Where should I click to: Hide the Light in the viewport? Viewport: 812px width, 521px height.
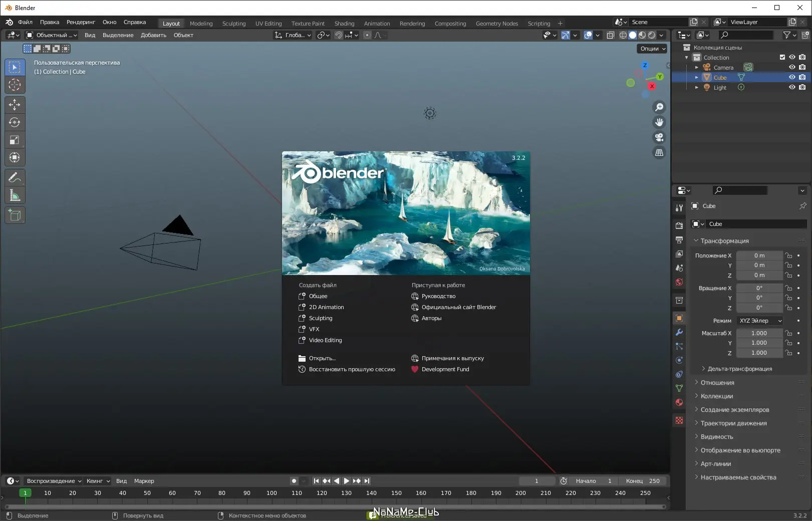(x=792, y=87)
